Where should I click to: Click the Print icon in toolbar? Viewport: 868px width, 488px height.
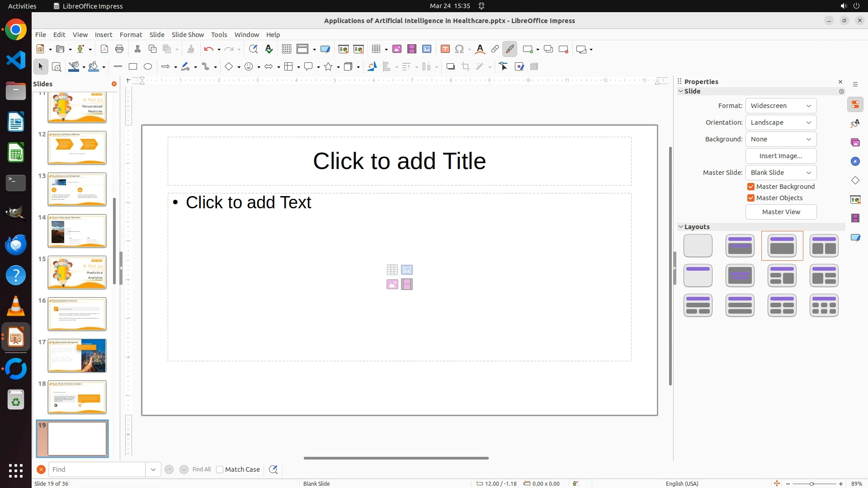(119, 49)
